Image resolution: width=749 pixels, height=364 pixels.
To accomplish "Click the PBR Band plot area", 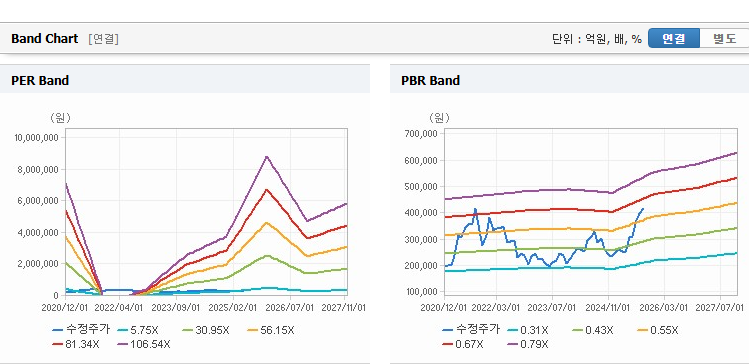I will 591,212.
